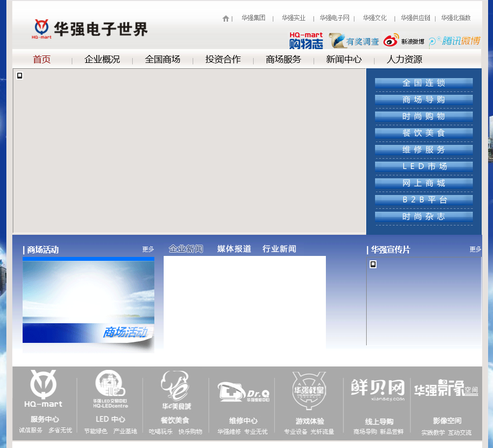Viewport: 493px width, 448px height.
Task: Click the 线上导购 footer label
Action: coord(379,421)
